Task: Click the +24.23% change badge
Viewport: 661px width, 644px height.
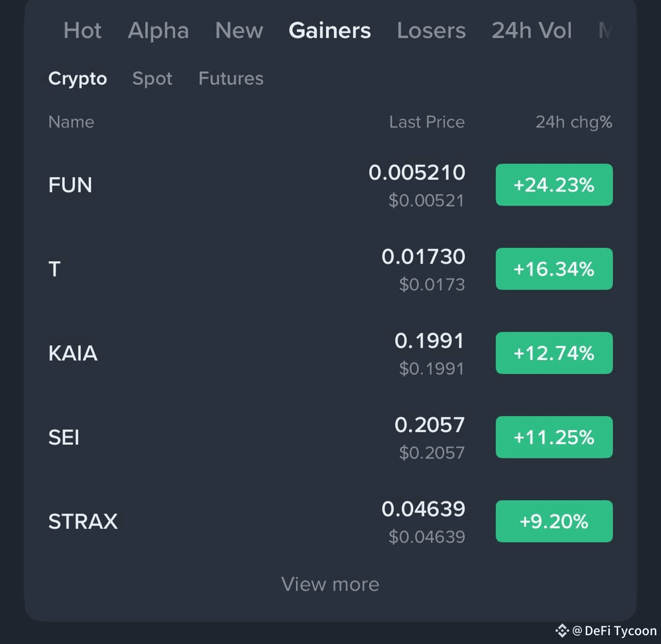Action: coord(554,185)
